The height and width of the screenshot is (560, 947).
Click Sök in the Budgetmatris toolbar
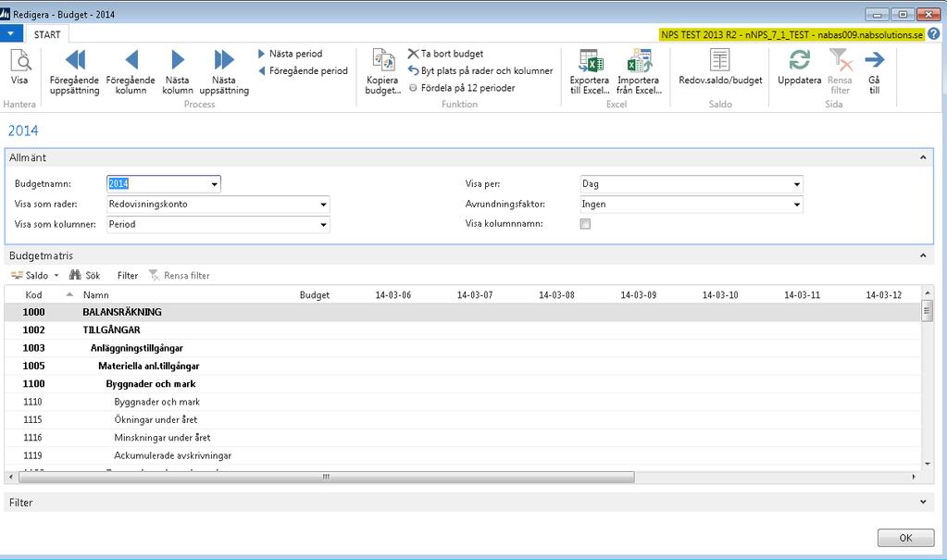tap(85, 276)
